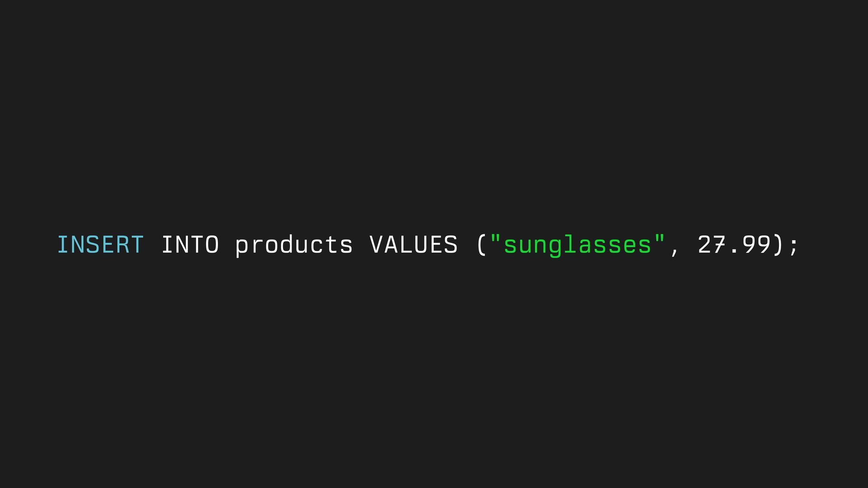Click the green sunglasses string text
This screenshot has height=488, width=868.
coord(577,245)
